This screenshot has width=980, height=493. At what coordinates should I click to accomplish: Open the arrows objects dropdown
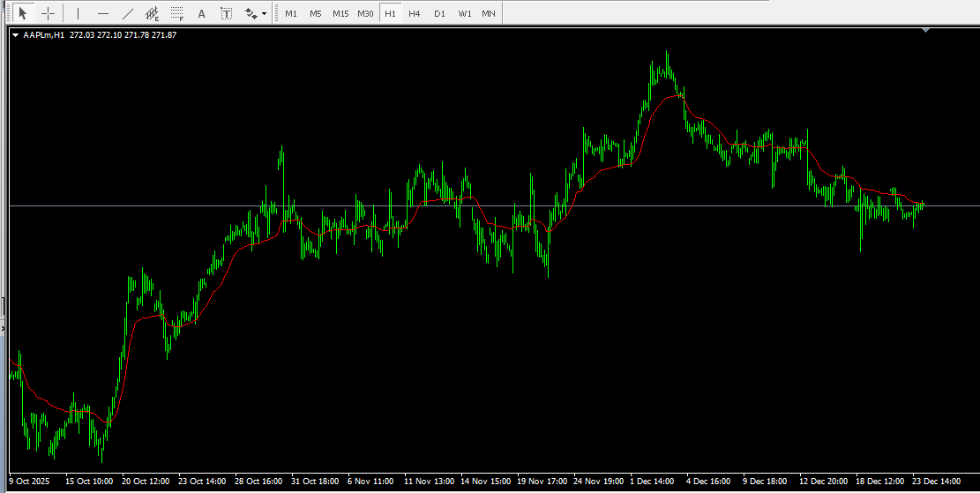256,13
